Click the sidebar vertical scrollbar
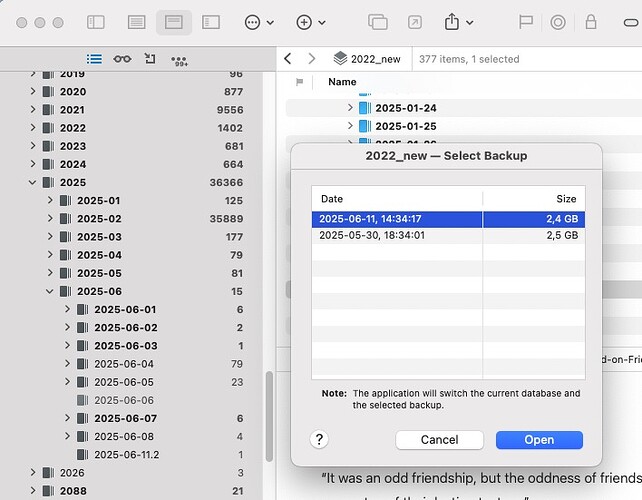Screen dimensions: 642x500 [269, 416]
